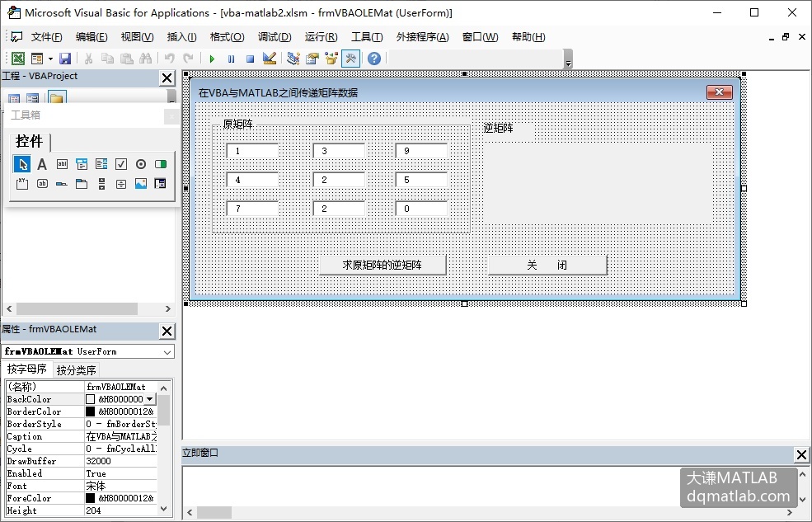The height and width of the screenshot is (522, 812).
Task: Click the text box containing 5
Action: [421, 180]
